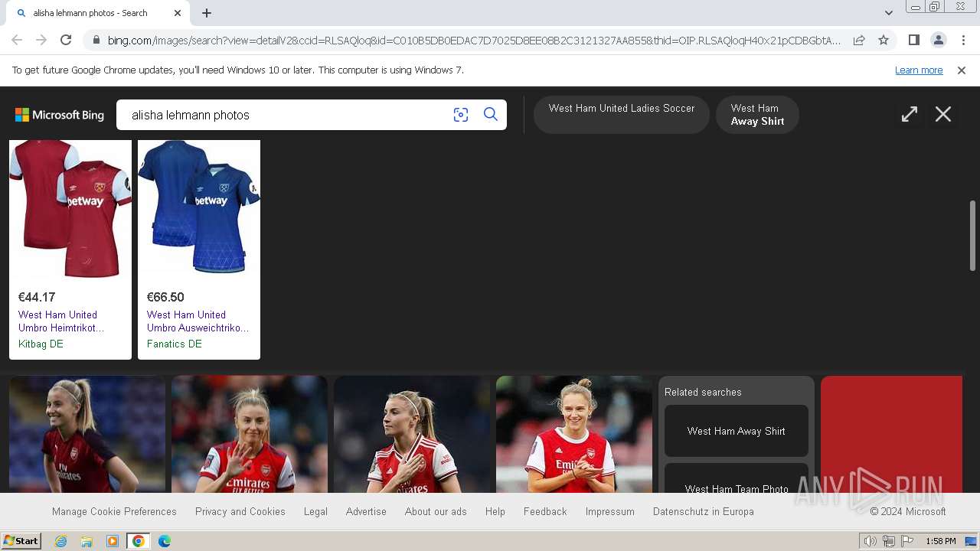Click Kitbag DE seller name

coord(41,344)
